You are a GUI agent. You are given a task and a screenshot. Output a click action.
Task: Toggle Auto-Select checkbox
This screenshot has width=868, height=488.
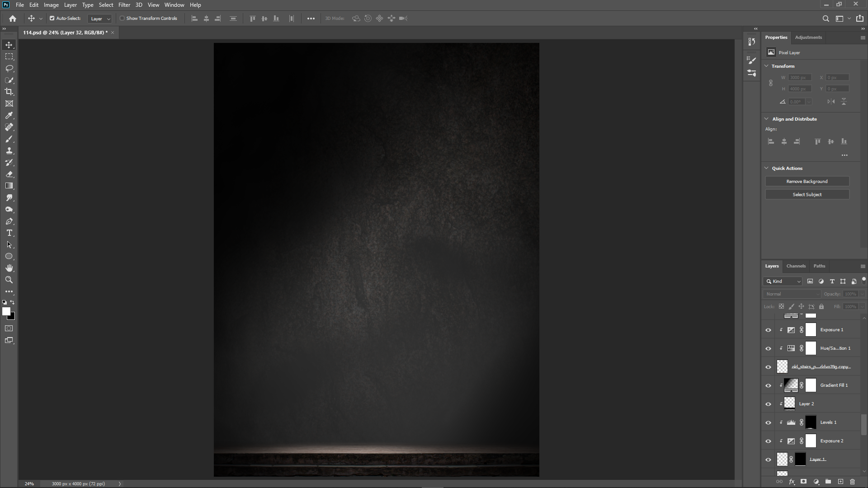[52, 19]
